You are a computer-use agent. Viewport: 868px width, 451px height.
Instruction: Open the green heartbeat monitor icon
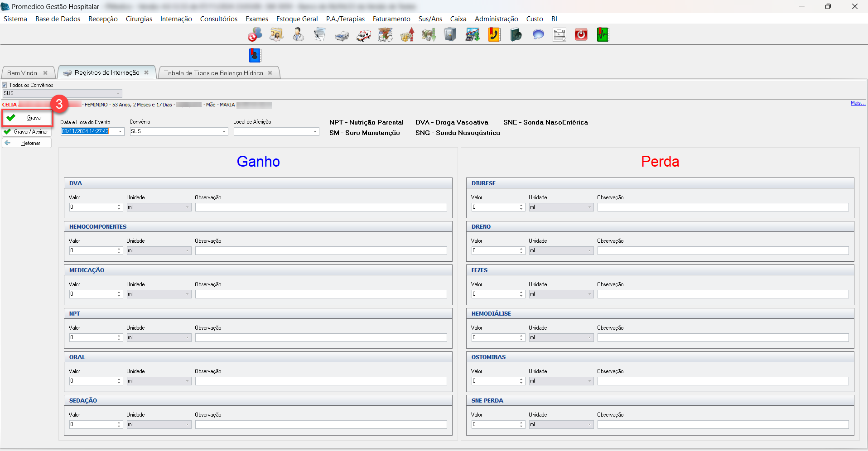603,35
